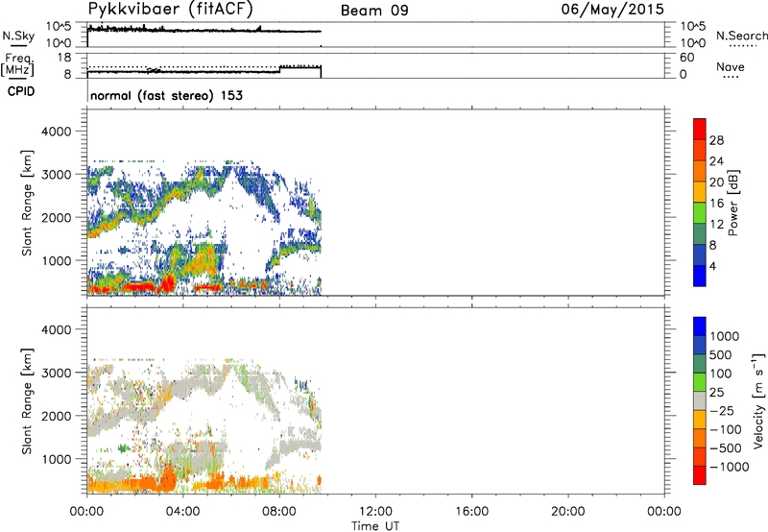Click the '10^5' label on the left noise axis
The image size is (768, 532).
(x=59, y=27)
